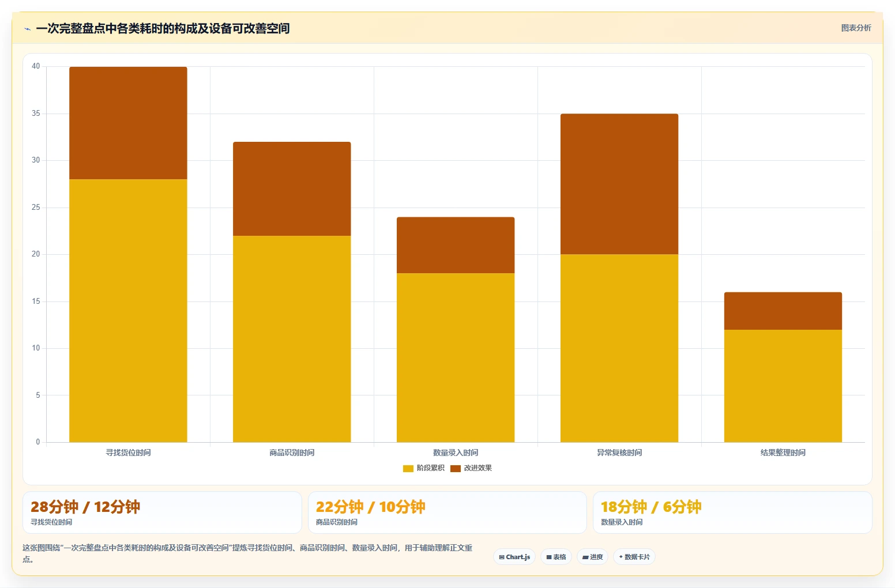
Task: Open the 28分钟 / 12分钟 data card
Action: [x=162, y=512]
